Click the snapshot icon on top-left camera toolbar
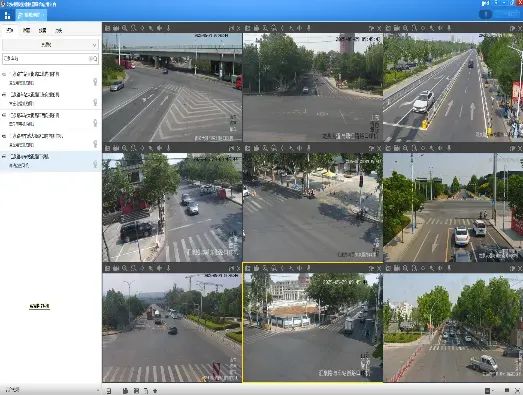The width and height of the screenshot is (523, 395). (x=107, y=28)
